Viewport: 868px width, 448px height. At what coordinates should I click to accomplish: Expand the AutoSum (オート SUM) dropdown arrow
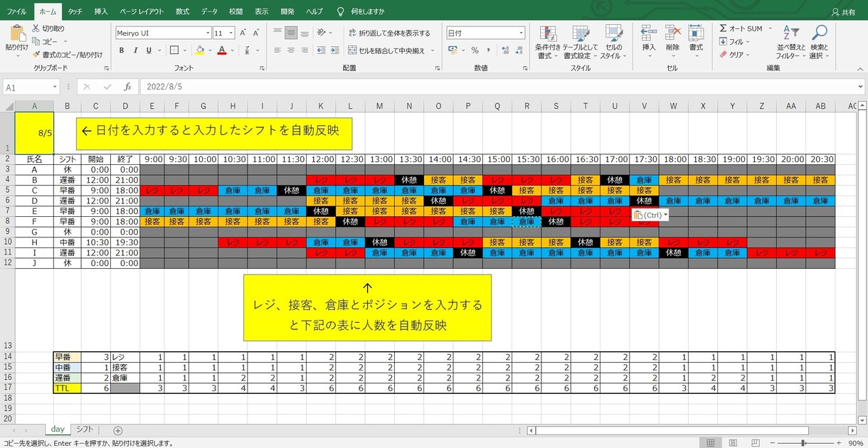pyautogui.click(x=768, y=28)
